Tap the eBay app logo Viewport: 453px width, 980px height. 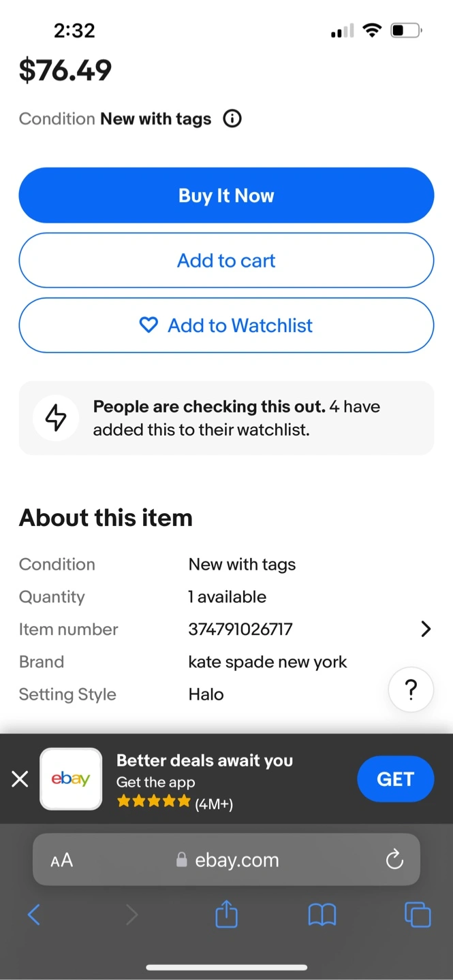coord(71,779)
